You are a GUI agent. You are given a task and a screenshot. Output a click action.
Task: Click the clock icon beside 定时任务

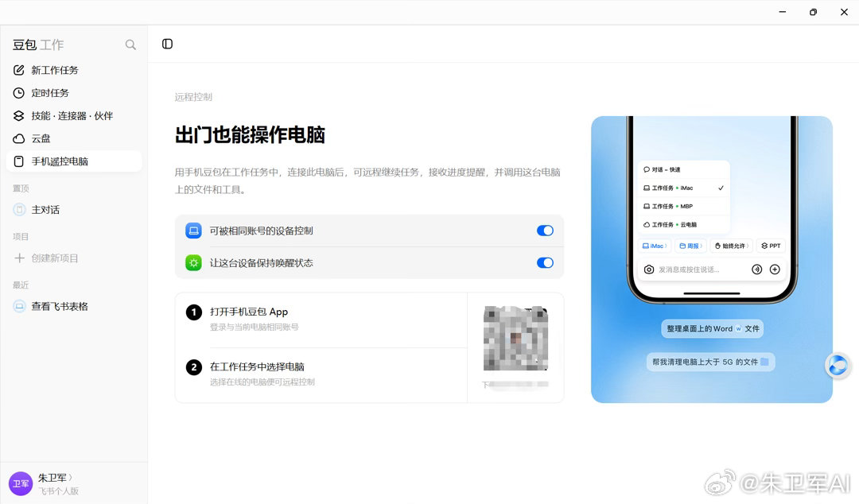[18, 93]
